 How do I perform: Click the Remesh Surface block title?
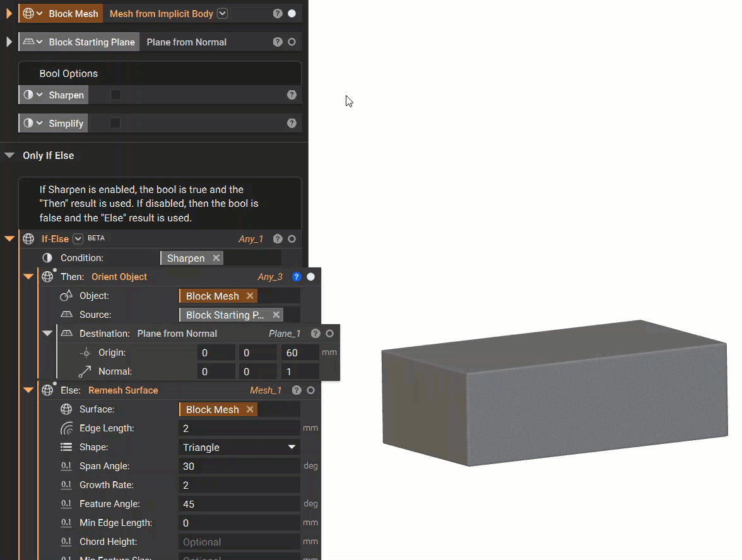(x=123, y=390)
